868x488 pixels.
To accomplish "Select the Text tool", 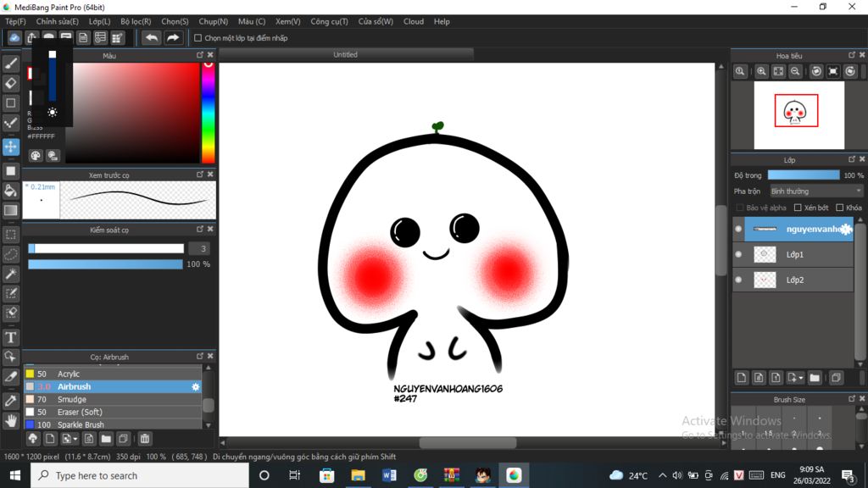I will [10, 337].
